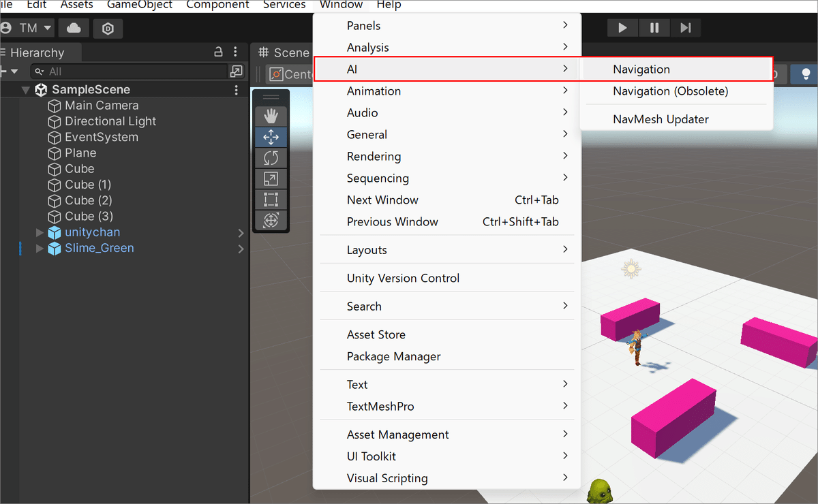The height and width of the screenshot is (504, 818).
Task: Open the Rendering submenu
Action: 446,157
